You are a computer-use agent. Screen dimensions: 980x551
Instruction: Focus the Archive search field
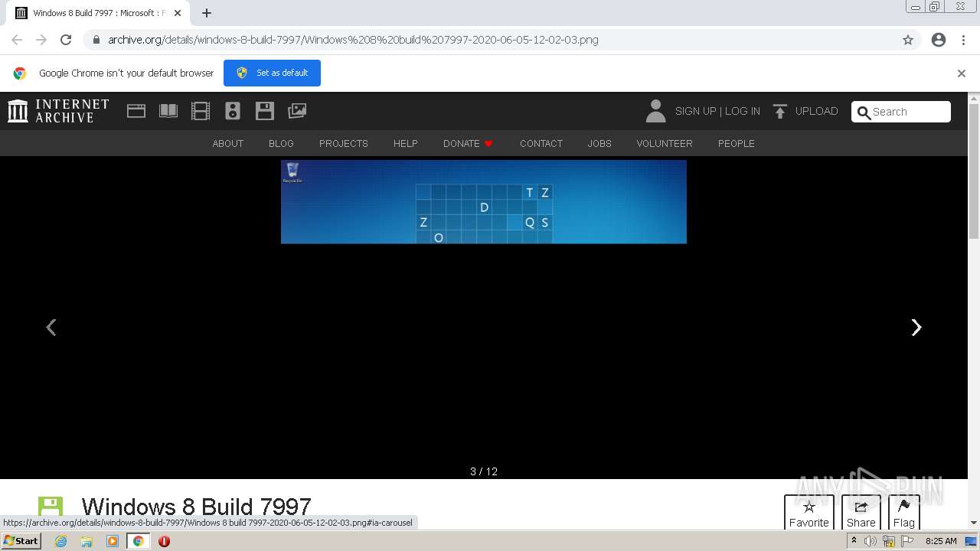[x=901, y=112]
